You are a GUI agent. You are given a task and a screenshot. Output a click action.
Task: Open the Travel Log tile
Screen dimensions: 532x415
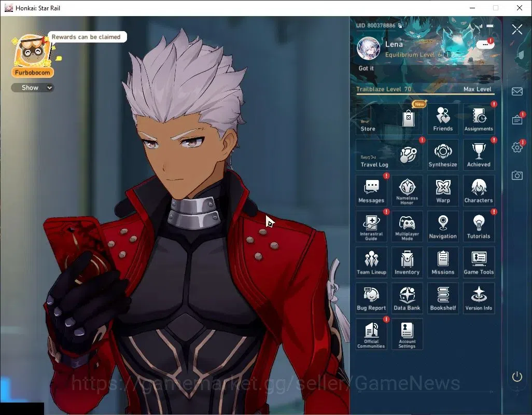point(389,155)
